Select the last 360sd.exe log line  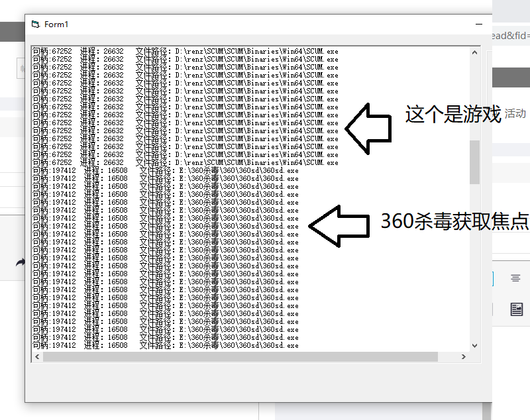point(185,345)
